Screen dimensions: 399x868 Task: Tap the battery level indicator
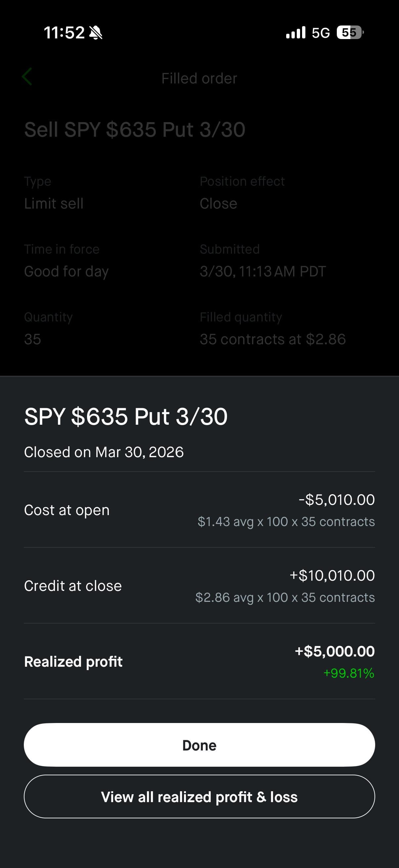[x=350, y=32]
